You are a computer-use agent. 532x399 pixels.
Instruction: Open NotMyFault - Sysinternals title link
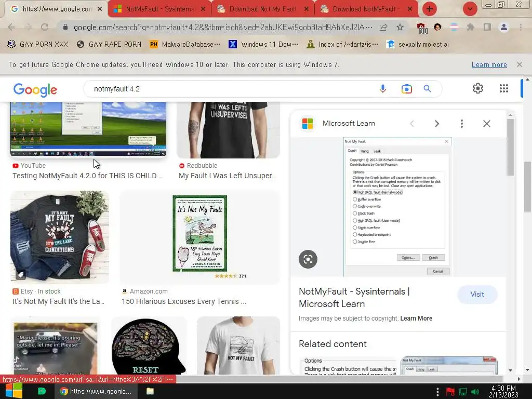tap(354, 298)
